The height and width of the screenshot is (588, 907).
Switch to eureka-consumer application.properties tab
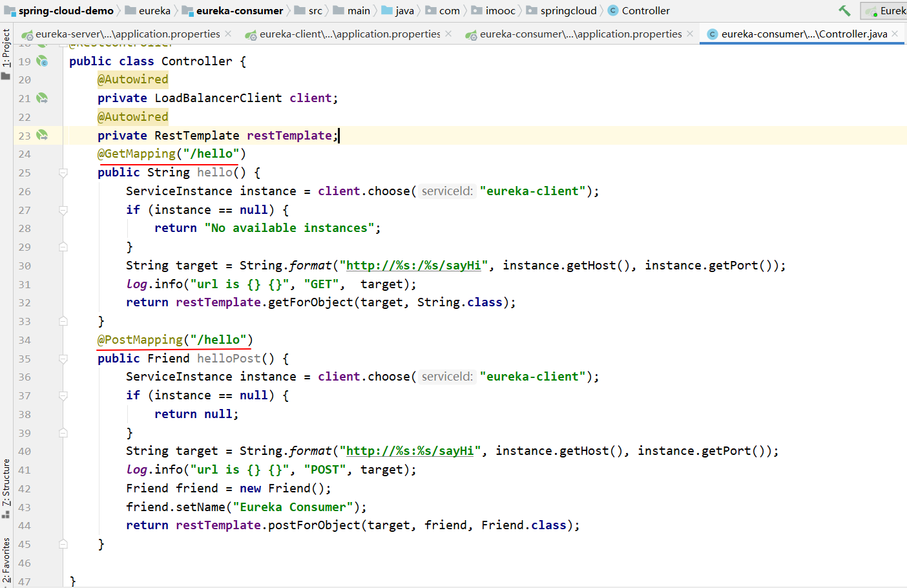(581, 34)
